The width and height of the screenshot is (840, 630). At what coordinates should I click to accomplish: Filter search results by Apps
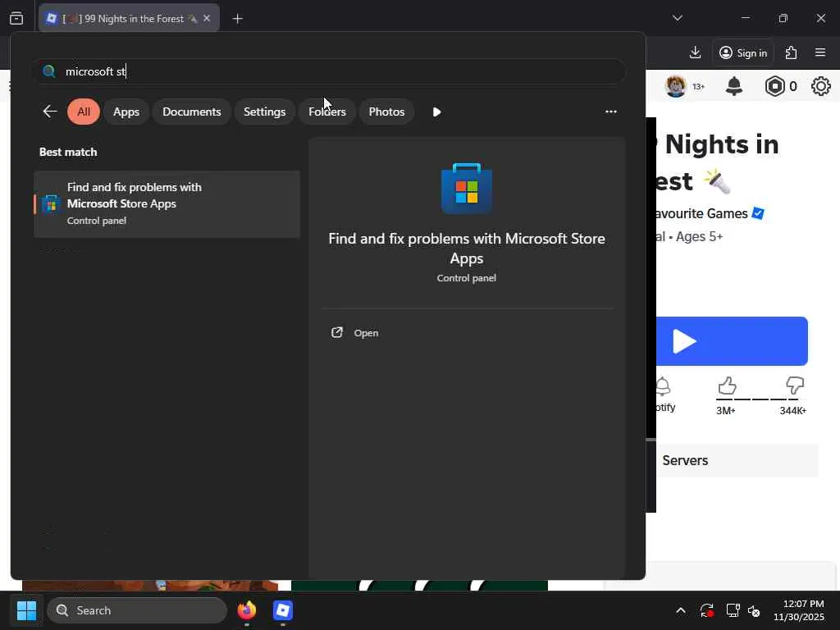pyautogui.click(x=126, y=112)
